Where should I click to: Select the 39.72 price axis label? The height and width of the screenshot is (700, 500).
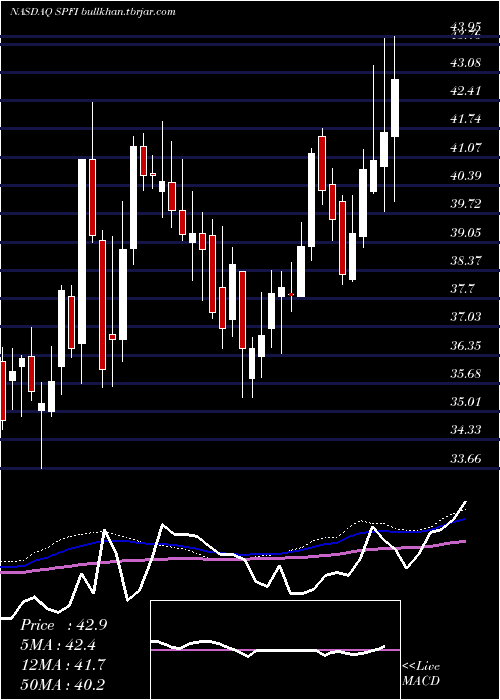point(466,204)
